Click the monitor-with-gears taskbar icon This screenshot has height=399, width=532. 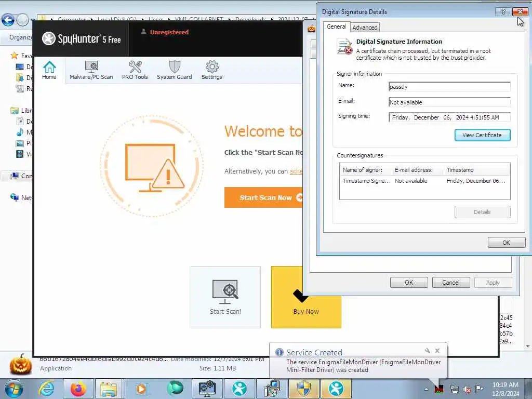[x=207, y=389]
